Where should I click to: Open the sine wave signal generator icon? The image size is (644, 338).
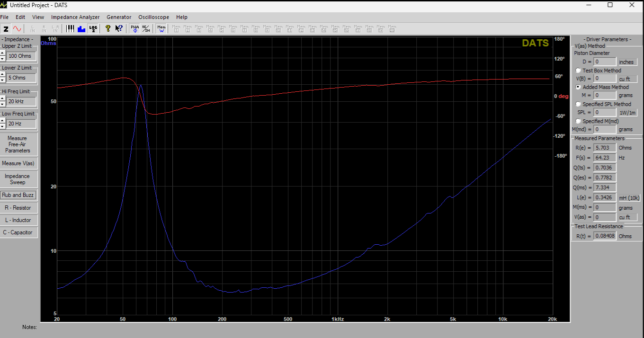[x=17, y=28]
